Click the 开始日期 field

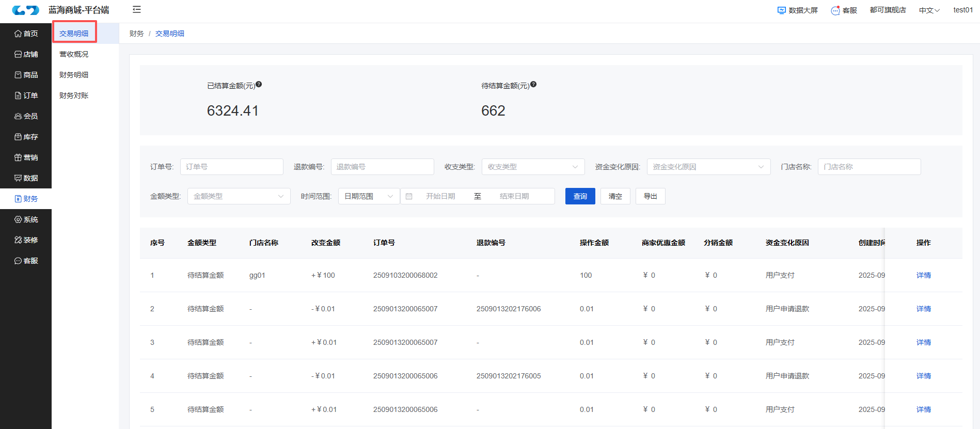(x=440, y=196)
